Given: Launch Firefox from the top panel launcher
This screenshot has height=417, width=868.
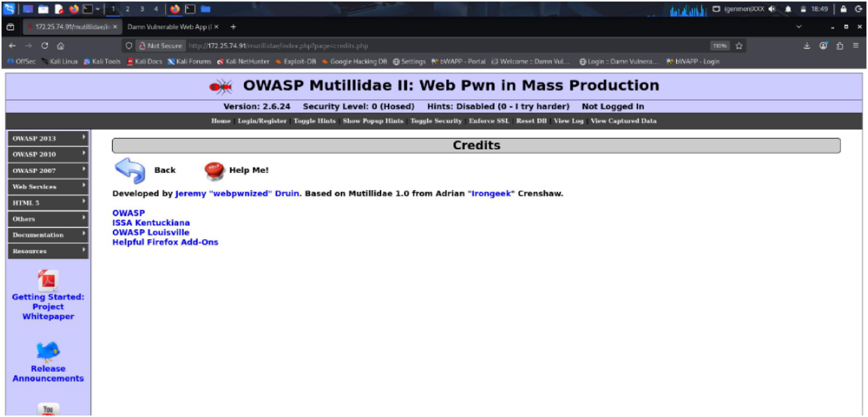Looking at the screenshot, I should [74, 9].
